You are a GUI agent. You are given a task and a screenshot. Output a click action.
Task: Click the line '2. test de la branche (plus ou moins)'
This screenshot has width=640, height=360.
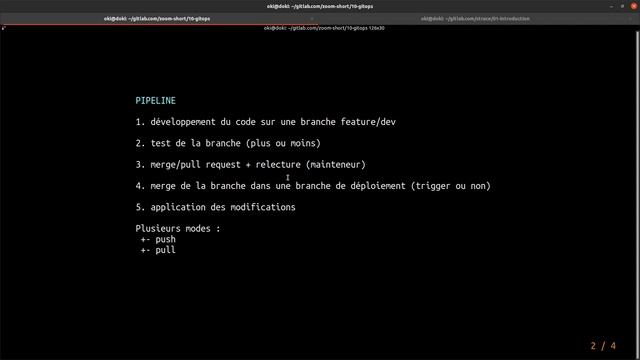pos(228,143)
